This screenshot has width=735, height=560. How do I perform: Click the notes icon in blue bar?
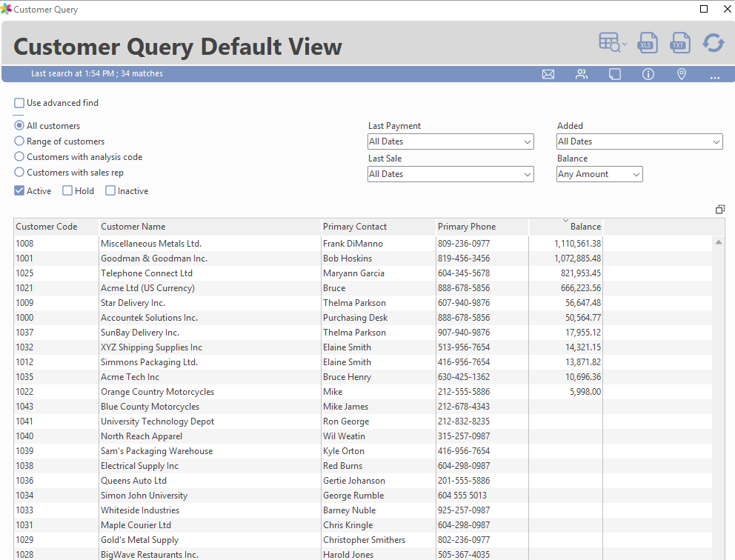[x=614, y=74]
